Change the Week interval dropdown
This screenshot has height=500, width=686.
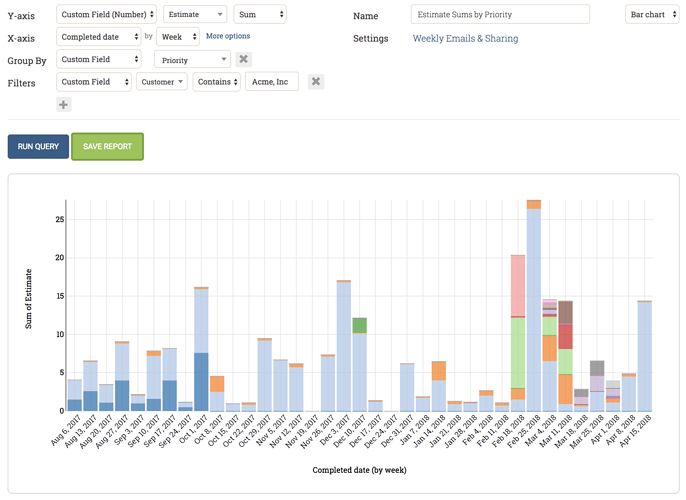point(178,37)
